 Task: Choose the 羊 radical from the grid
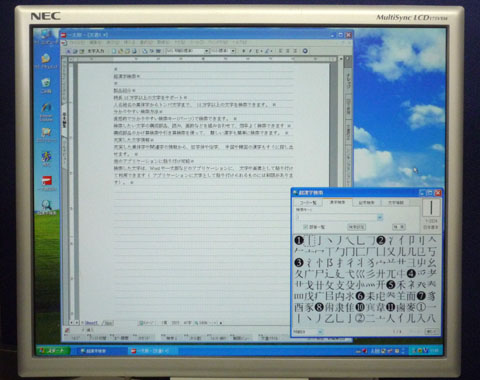(x=401, y=295)
